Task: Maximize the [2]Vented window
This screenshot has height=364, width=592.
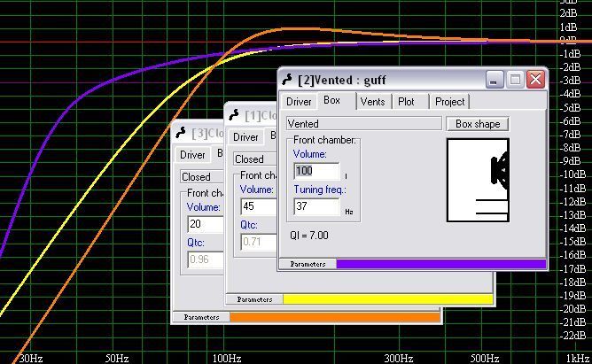Action: (x=515, y=80)
